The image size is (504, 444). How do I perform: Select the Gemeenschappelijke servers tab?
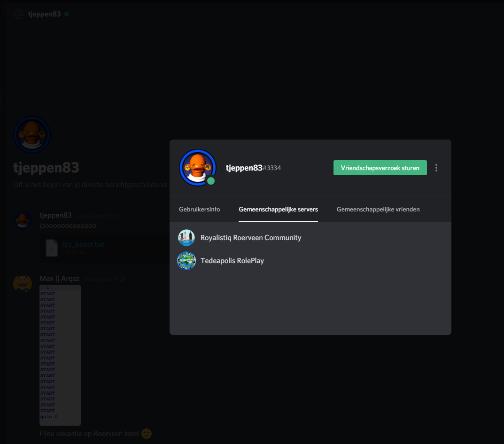point(278,210)
